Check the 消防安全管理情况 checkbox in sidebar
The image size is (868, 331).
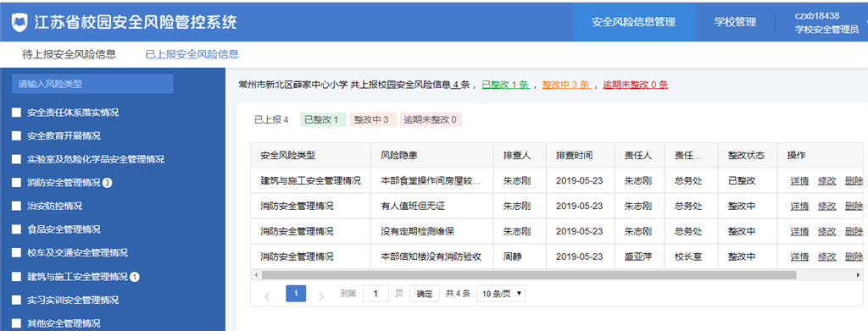click(x=16, y=182)
